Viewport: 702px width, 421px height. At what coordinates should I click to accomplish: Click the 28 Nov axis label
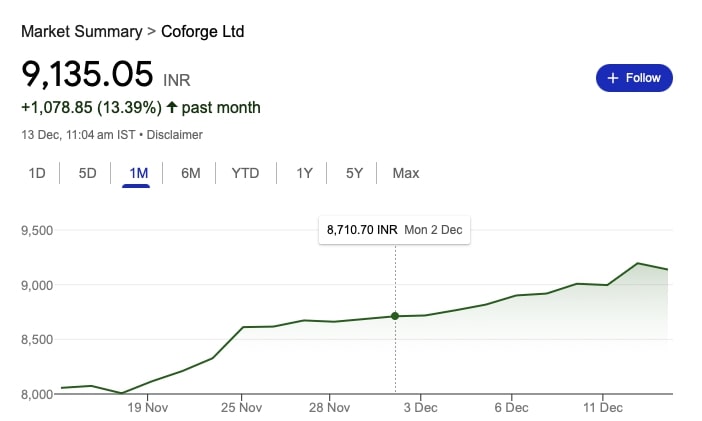[x=330, y=408]
